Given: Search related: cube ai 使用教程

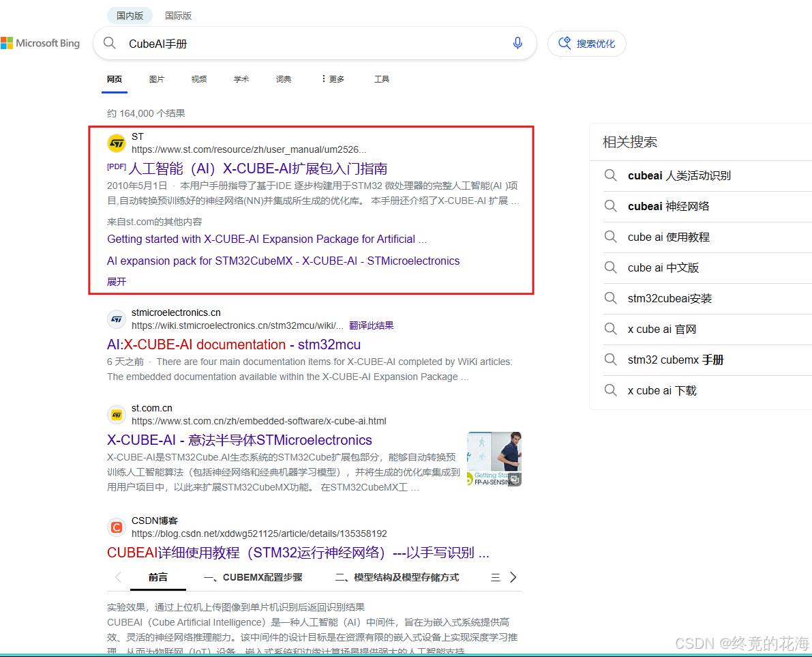Looking at the screenshot, I should point(669,237).
